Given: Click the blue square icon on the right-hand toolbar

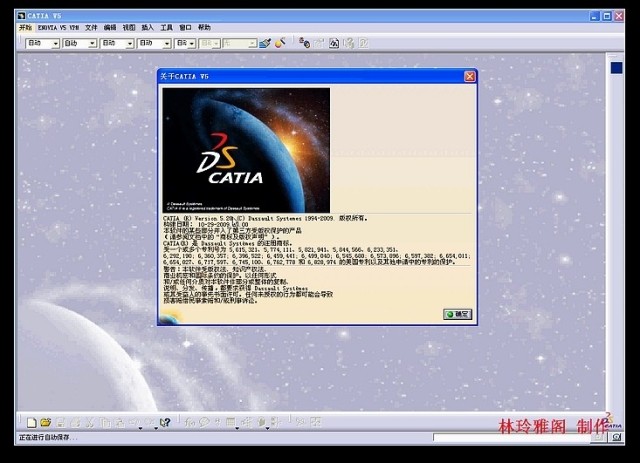Looking at the screenshot, I should click(616, 68).
